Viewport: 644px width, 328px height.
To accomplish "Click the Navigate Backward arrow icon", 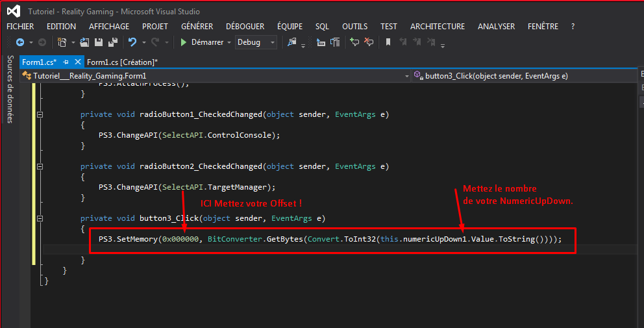I will point(19,42).
